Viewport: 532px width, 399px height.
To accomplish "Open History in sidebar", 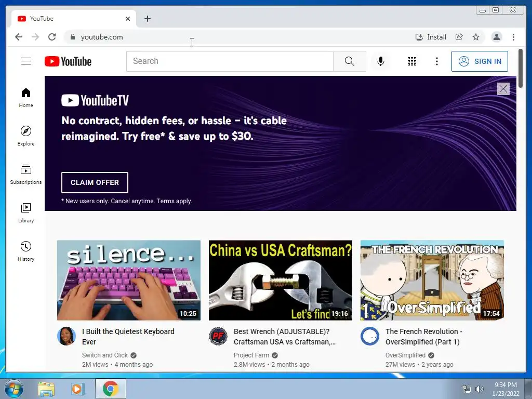I will pyautogui.click(x=26, y=251).
